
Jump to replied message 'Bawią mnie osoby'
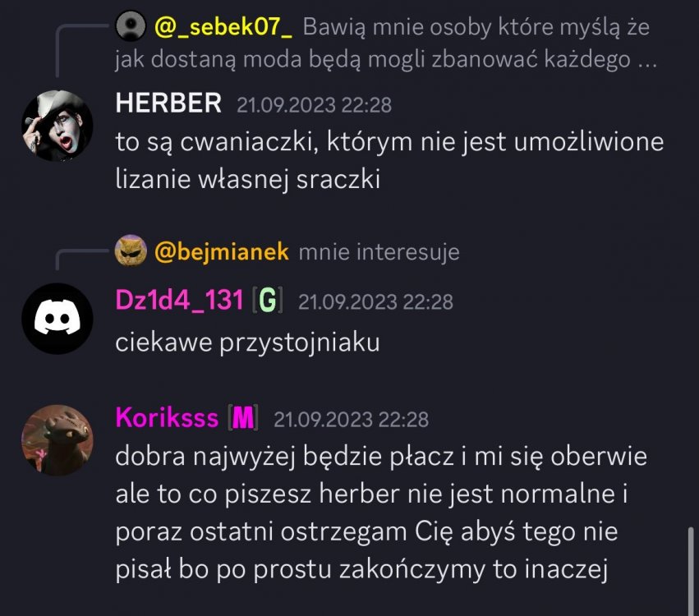[387, 44]
